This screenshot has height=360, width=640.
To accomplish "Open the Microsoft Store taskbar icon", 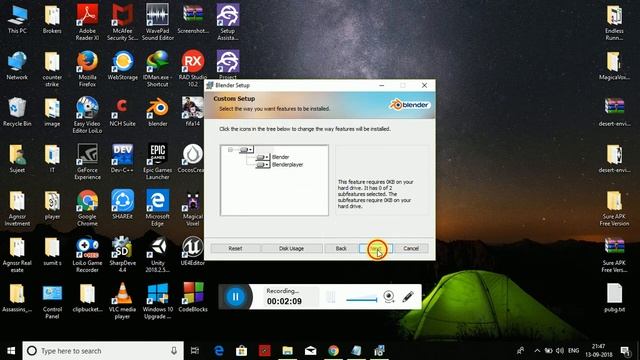I will (x=241, y=351).
